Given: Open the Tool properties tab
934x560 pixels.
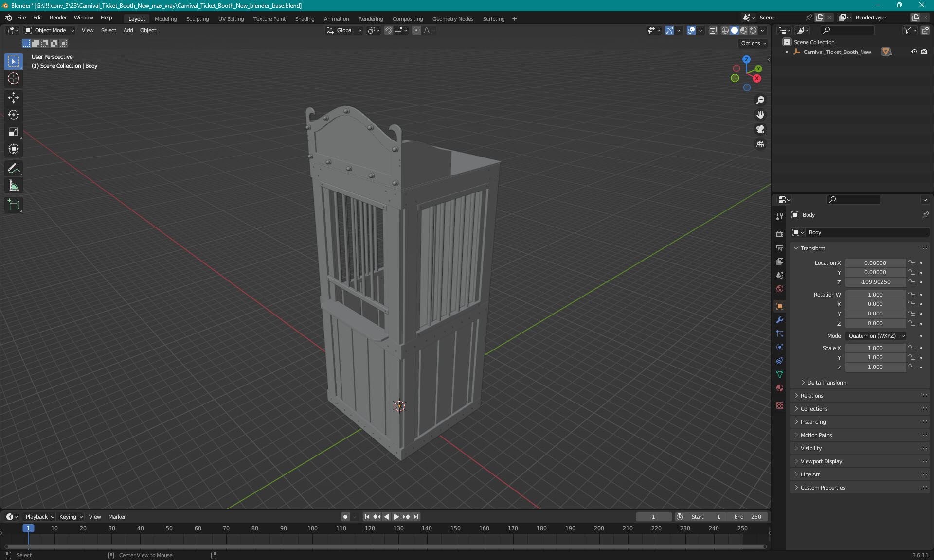Looking at the screenshot, I should point(780,217).
